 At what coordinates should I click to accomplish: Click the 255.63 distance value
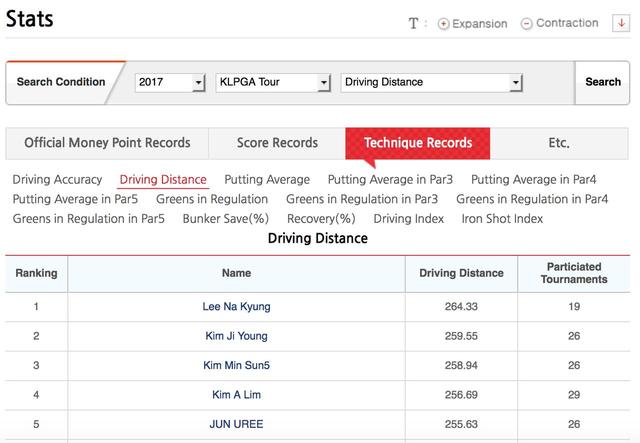[x=461, y=424]
